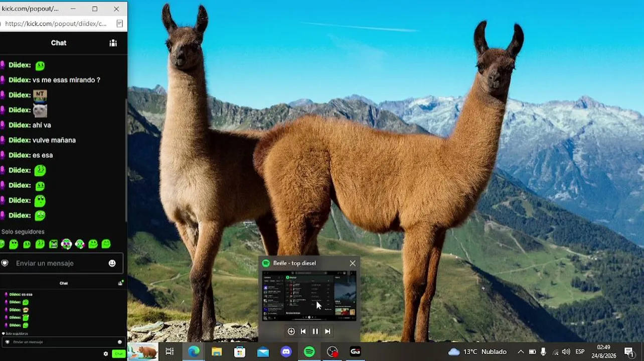The image size is (644, 361).
Task: Click the Diidex username on the 'vulve mañana' message
Action: coord(20,140)
